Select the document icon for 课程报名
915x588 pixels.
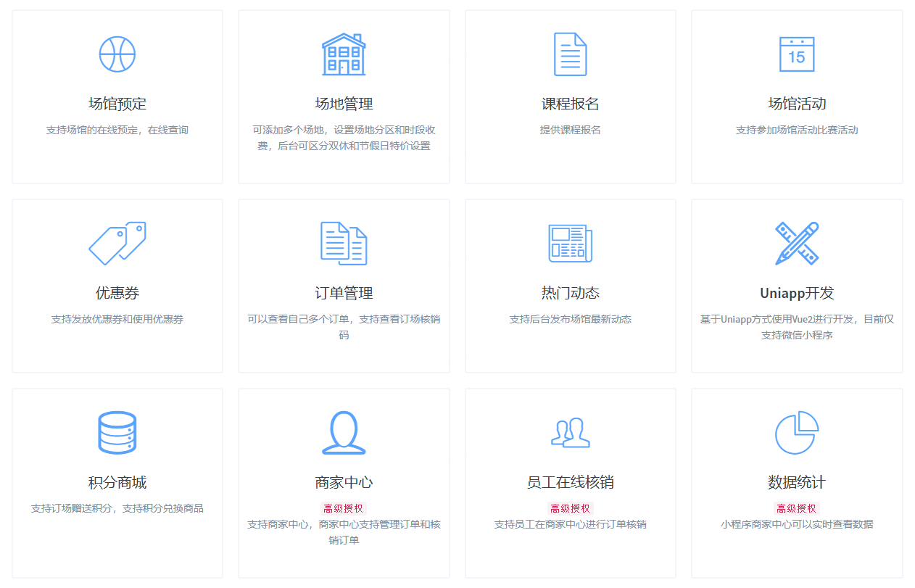pyautogui.click(x=570, y=54)
